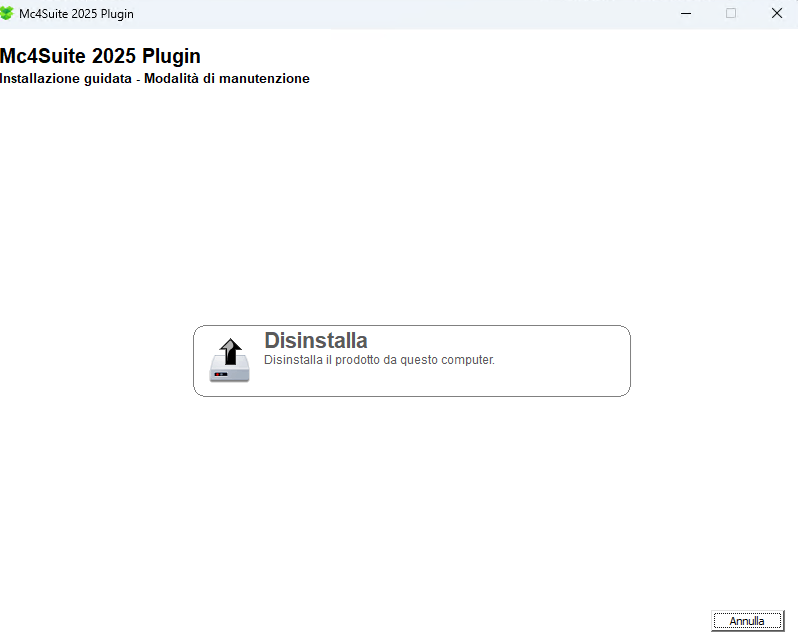Click the window title bar text
Viewport: 798px width, 641px height.
click(76, 14)
